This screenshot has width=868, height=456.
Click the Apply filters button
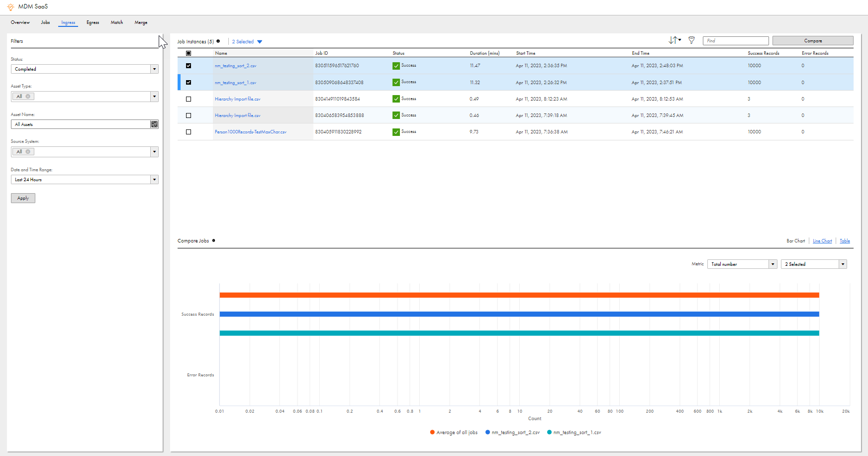(23, 198)
